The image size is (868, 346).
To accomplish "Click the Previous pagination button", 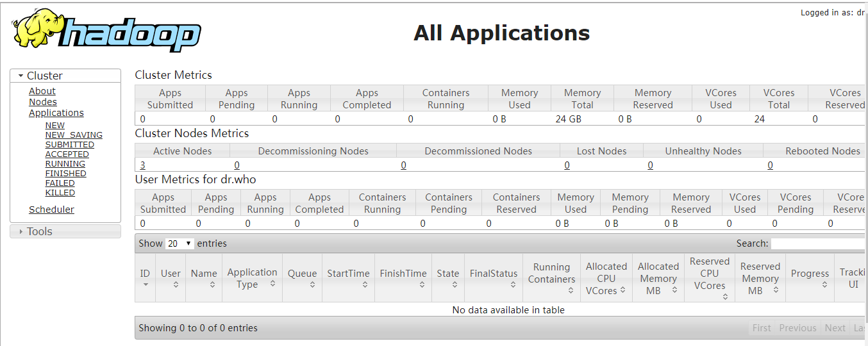I will [797, 328].
